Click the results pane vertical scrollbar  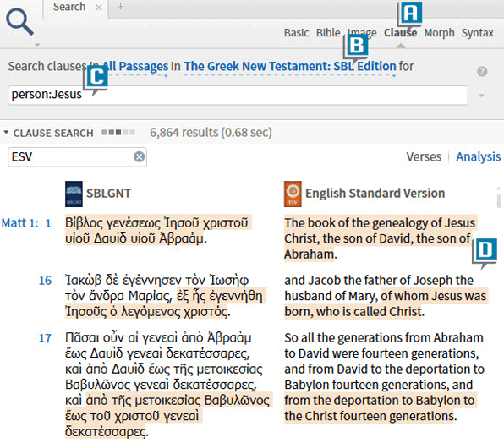(499, 200)
